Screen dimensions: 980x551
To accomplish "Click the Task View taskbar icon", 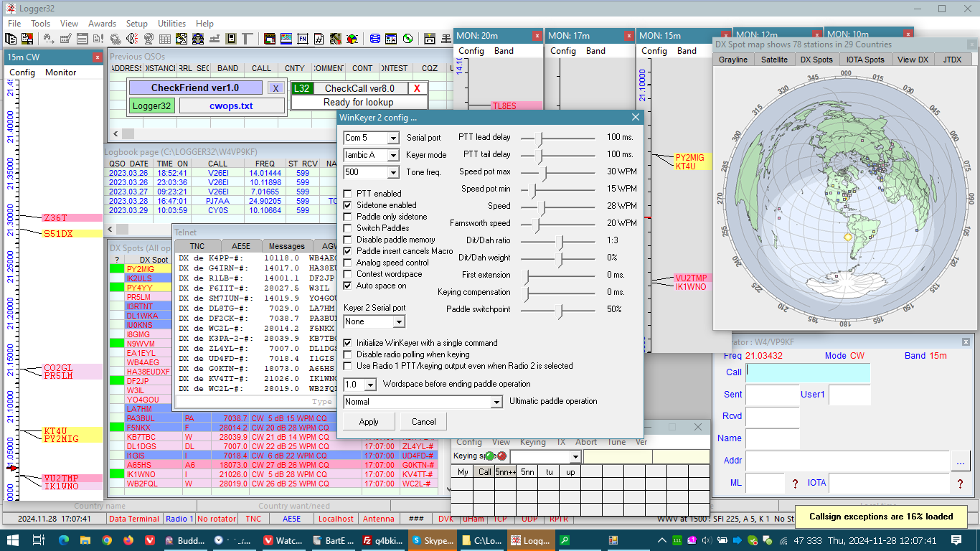I will click(x=40, y=540).
